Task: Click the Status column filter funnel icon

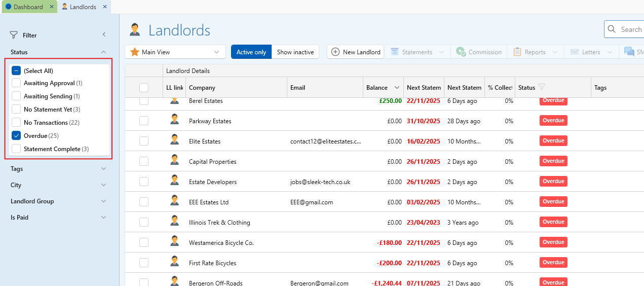Action: pos(541,87)
